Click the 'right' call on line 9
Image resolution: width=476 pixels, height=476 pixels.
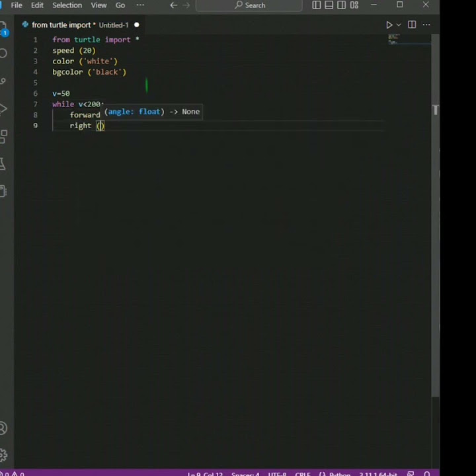[81, 126]
